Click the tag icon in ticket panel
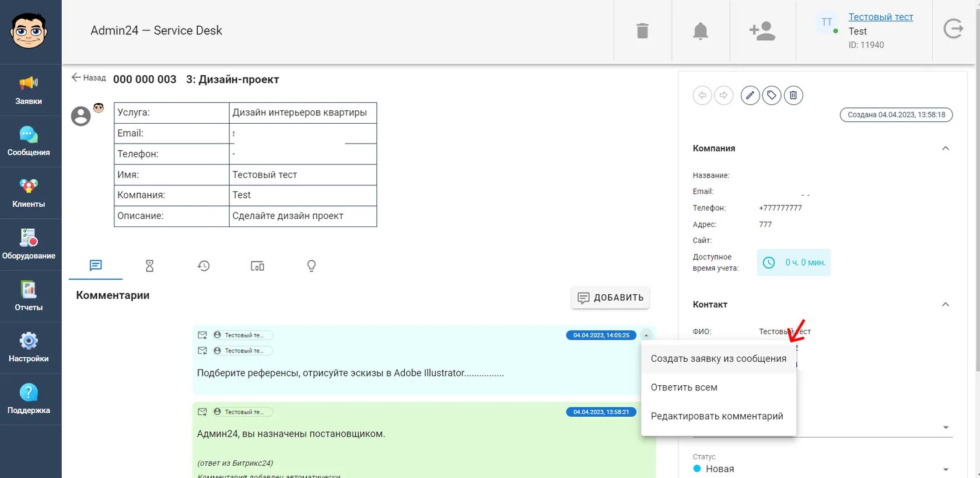980x478 pixels. pyautogui.click(x=772, y=95)
